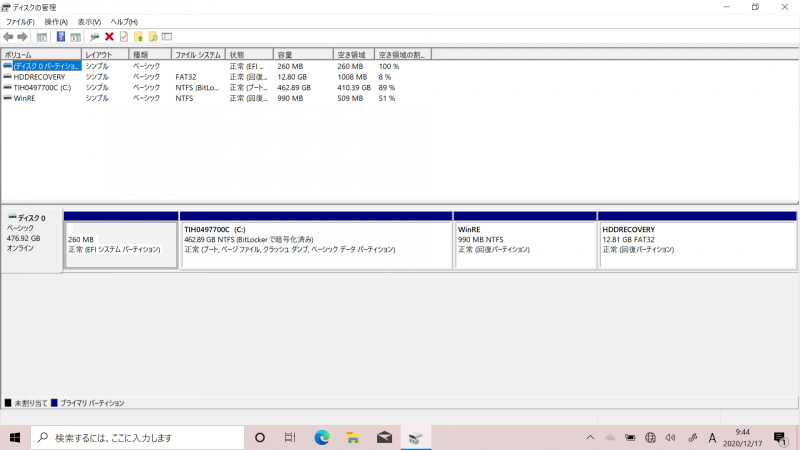Click the 410.39 GB free space cell
Screen dimensions: 800x450
[354, 88]
